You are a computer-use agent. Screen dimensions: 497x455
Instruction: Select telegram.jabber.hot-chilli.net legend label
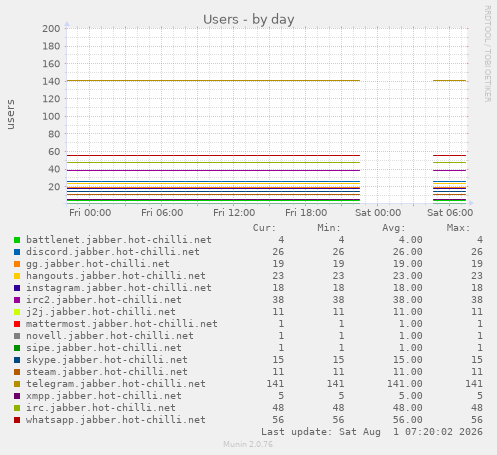point(116,384)
